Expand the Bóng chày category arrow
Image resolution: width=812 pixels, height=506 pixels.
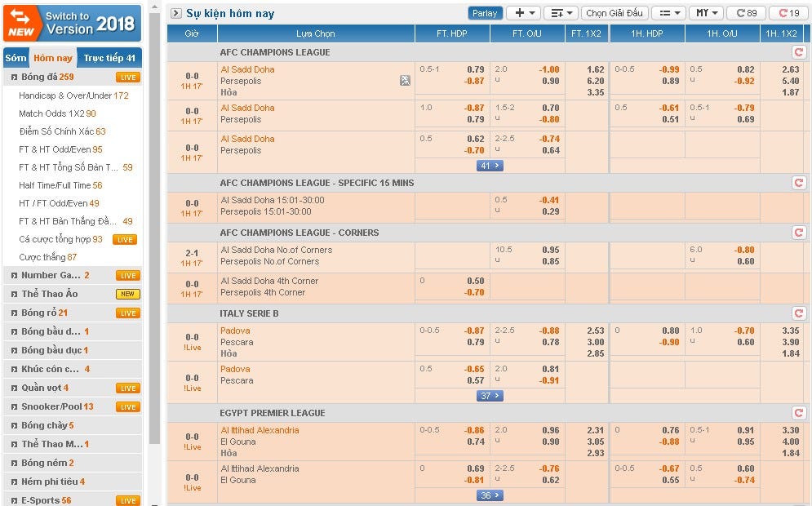(14, 426)
